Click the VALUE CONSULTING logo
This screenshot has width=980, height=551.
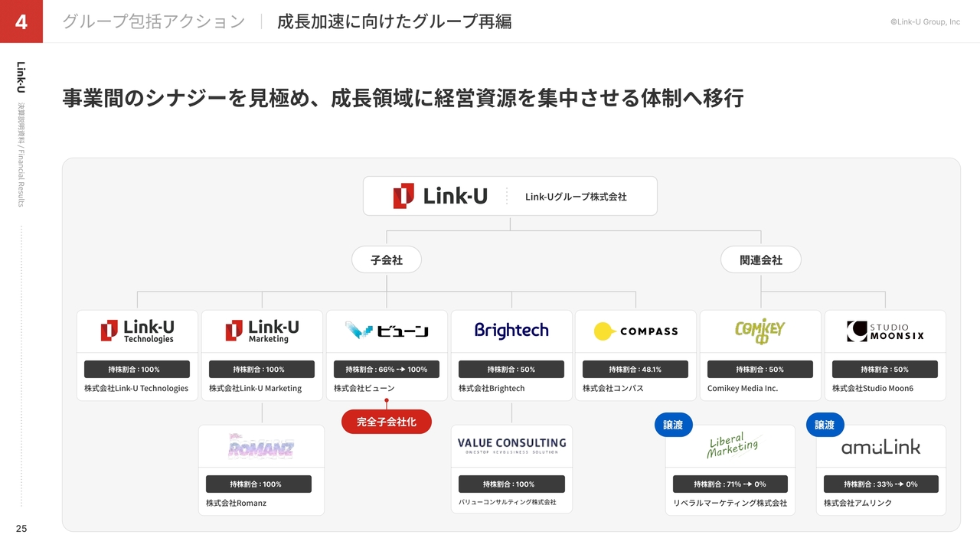(x=511, y=446)
